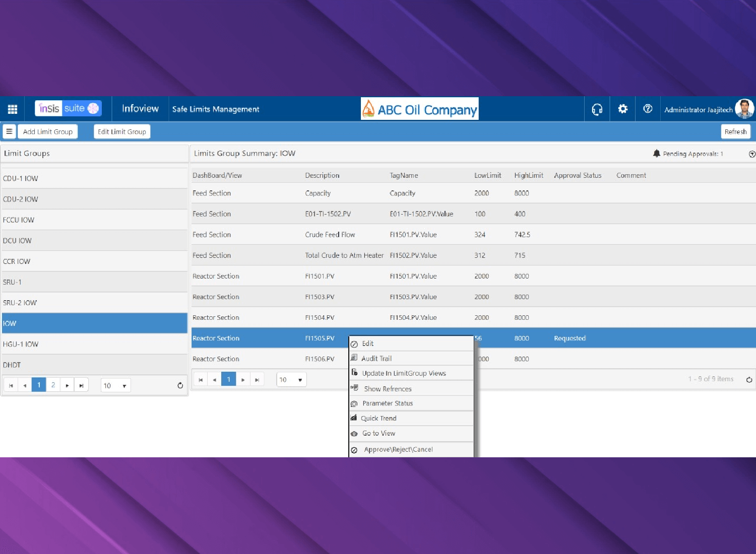This screenshot has width=756, height=554.
Task: Click the Administrator profile avatar
Action: click(x=744, y=109)
